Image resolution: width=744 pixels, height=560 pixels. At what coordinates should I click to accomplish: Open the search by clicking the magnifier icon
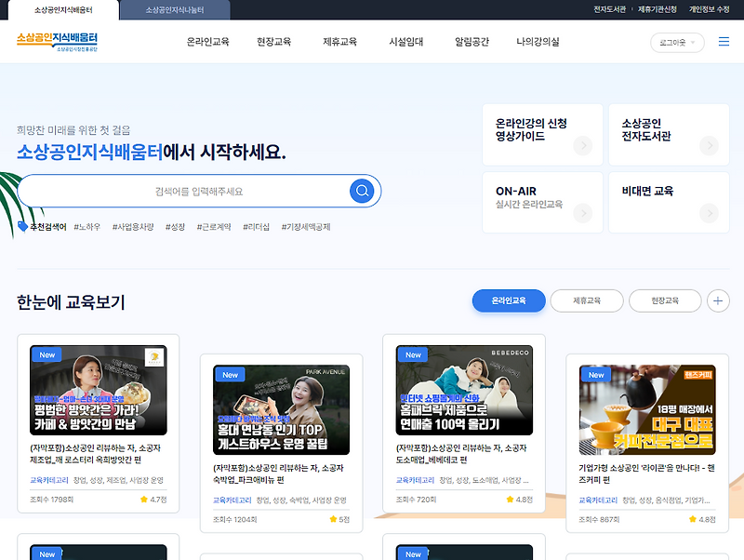pos(362,190)
